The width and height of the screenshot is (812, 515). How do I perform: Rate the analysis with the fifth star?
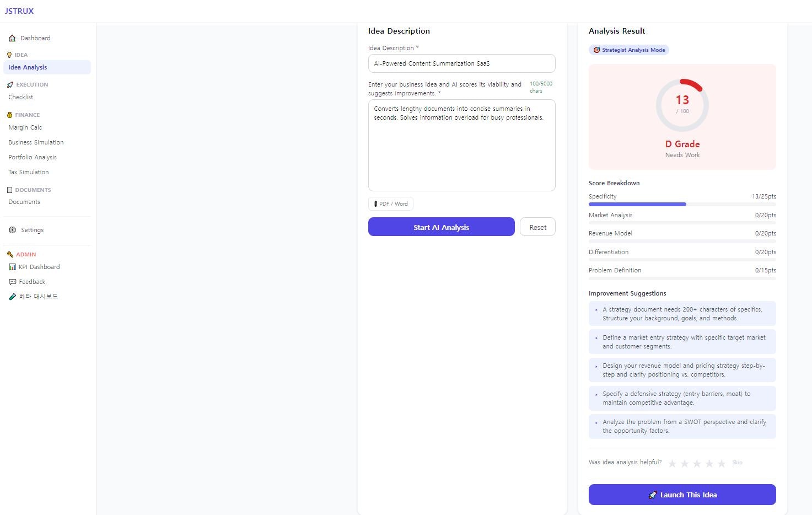tap(723, 464)
